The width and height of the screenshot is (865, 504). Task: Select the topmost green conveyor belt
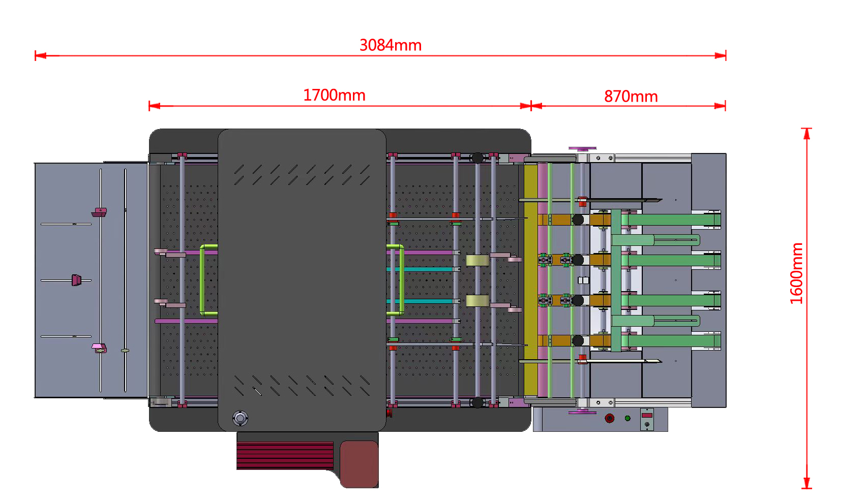pyautogui.click(x=670, y=219)
